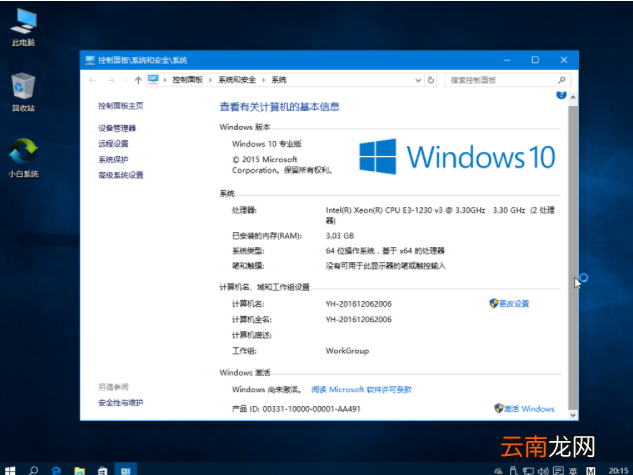Viewport: 633px width, 475px height.
Task: Click the 计算机全名 value YH-201612062006
Action: (x=358, y=319)
